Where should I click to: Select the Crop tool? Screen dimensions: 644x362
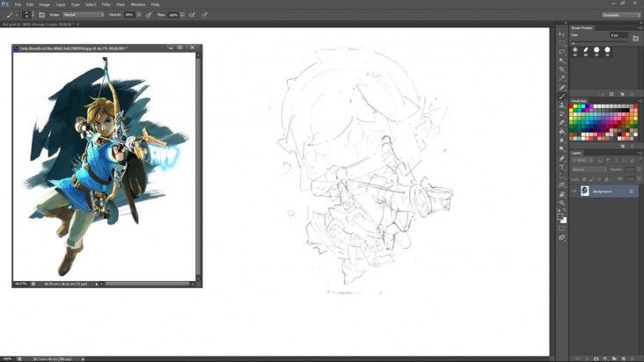pos(562,69)
